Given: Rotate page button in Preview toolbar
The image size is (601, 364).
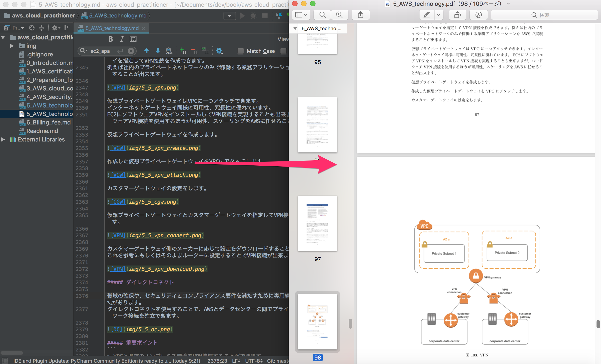Looking at the screenshot, I should [x=457, y=15].
